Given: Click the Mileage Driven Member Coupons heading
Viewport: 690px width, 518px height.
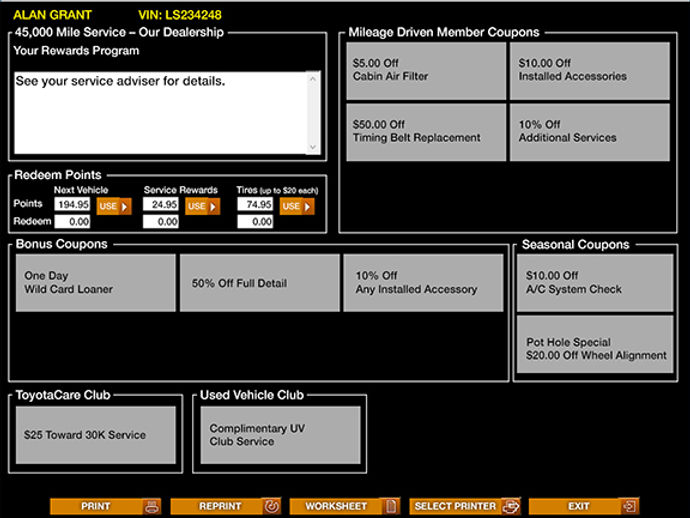Looking at the screenshot, I should click(x=444, y=32).
